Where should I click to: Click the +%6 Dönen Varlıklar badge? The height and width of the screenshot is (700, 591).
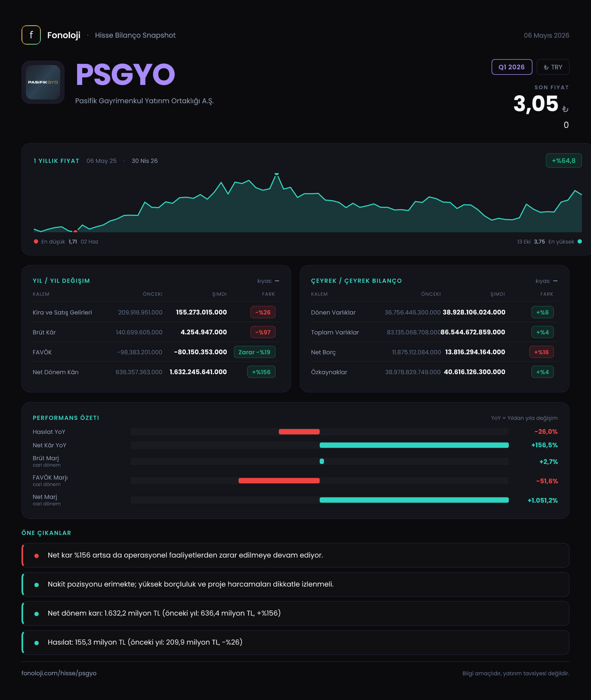pyautogui.click(x=542, y=312)
